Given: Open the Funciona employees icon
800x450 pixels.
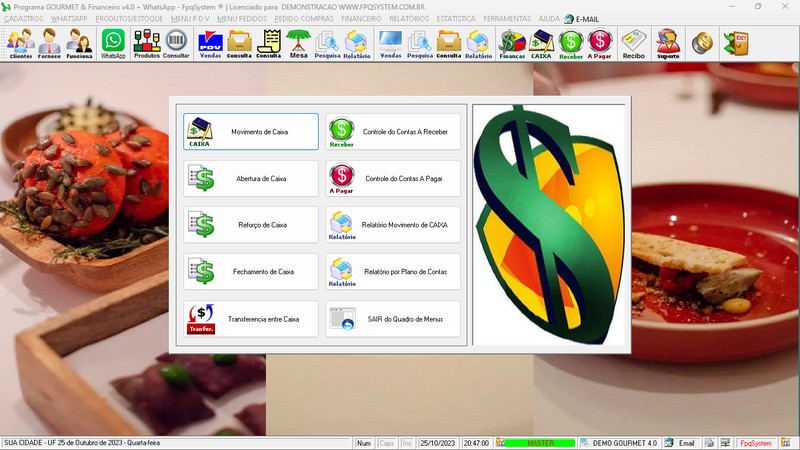Looking at the screenshot, I should pos(79,43).
